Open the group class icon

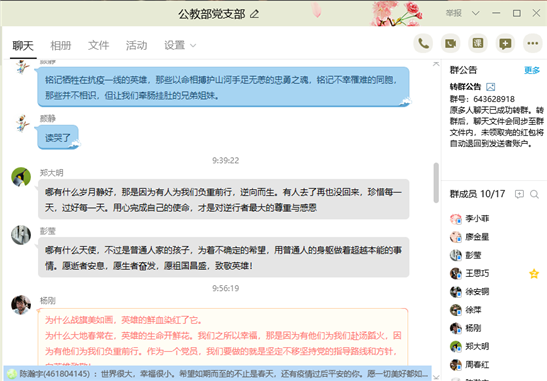478,44
